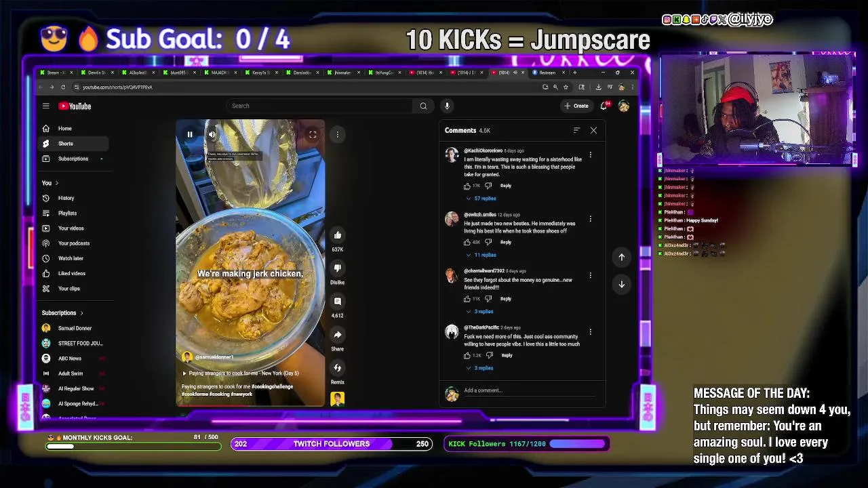Expand 3 replies under chantellward7392 comment
Screen dimensions: 868x488
click(x=479, y=312)
